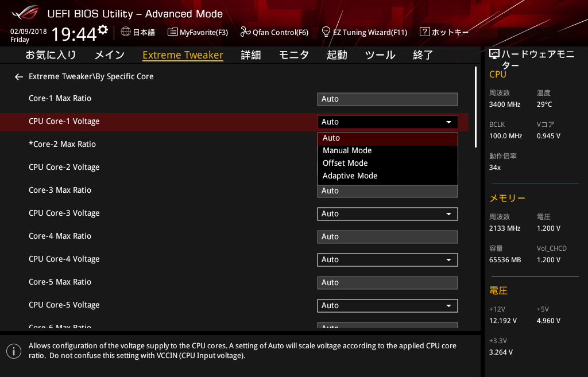Select the CPU Core-4 Voltage label
Screen dimensions: 588x377
[x=64, y=259]
